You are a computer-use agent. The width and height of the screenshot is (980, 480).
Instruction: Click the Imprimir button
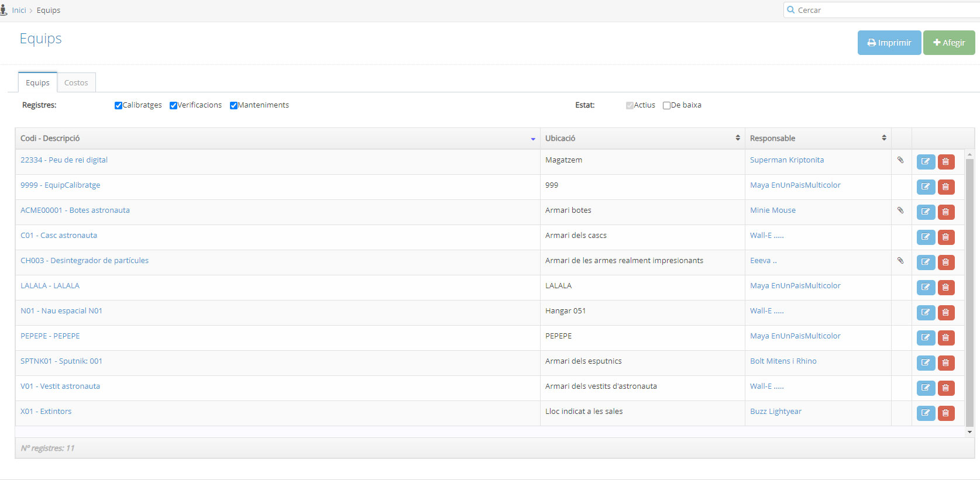(889, 43)
